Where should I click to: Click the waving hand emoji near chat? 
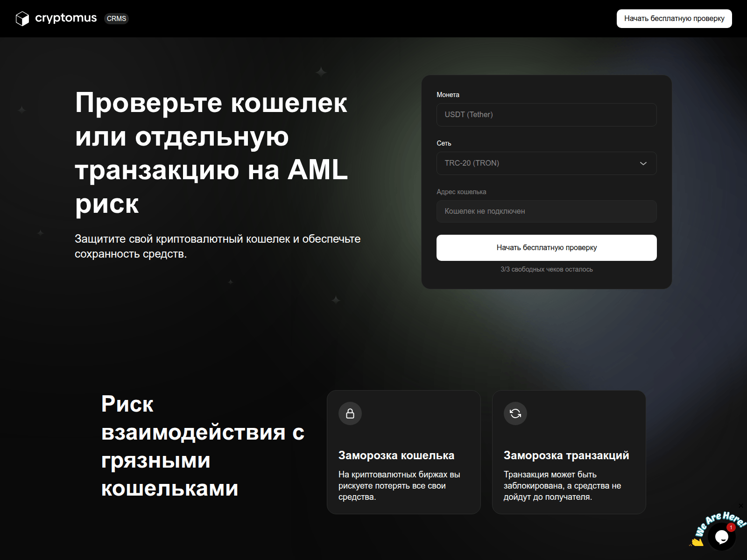click(698, 542)
